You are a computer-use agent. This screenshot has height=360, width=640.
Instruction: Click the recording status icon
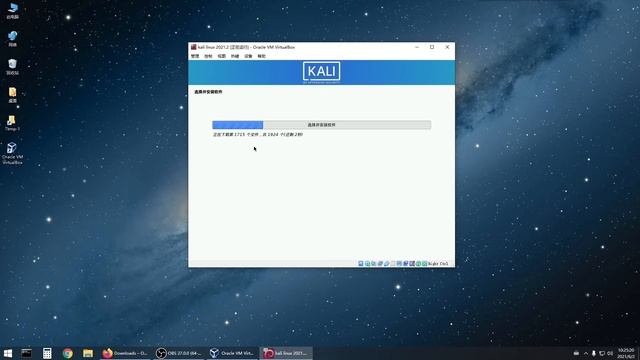pyautogui.click(x=406, y=264)
